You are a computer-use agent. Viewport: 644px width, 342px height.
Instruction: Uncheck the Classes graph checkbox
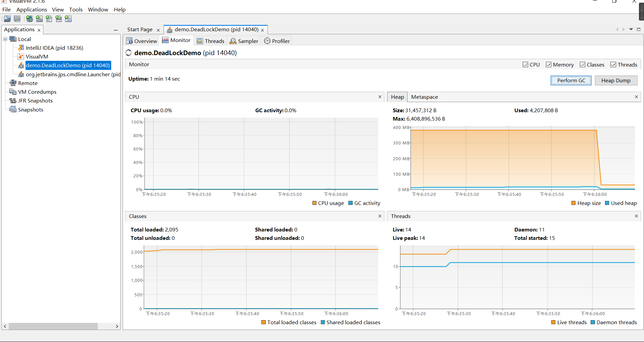point(583,65)
